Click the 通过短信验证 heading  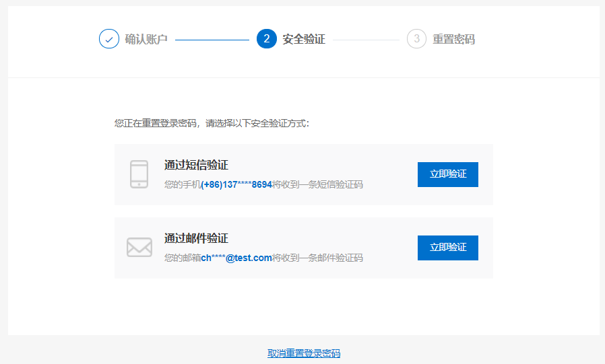196,166
